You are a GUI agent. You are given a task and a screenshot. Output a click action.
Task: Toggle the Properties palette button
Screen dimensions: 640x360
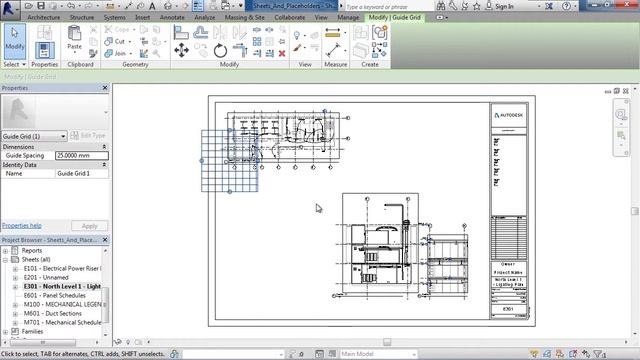(x=44, y=50)
